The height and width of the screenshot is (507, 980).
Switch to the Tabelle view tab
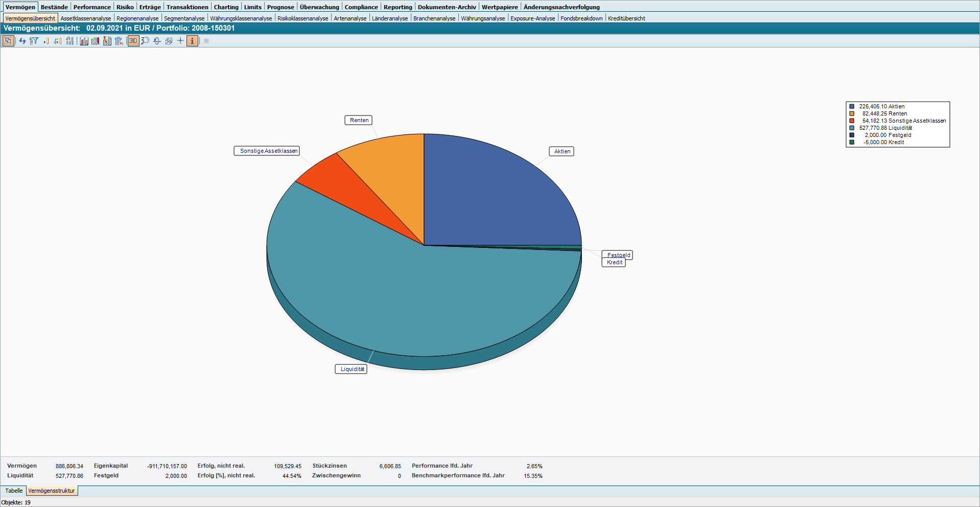pos(14,491)
